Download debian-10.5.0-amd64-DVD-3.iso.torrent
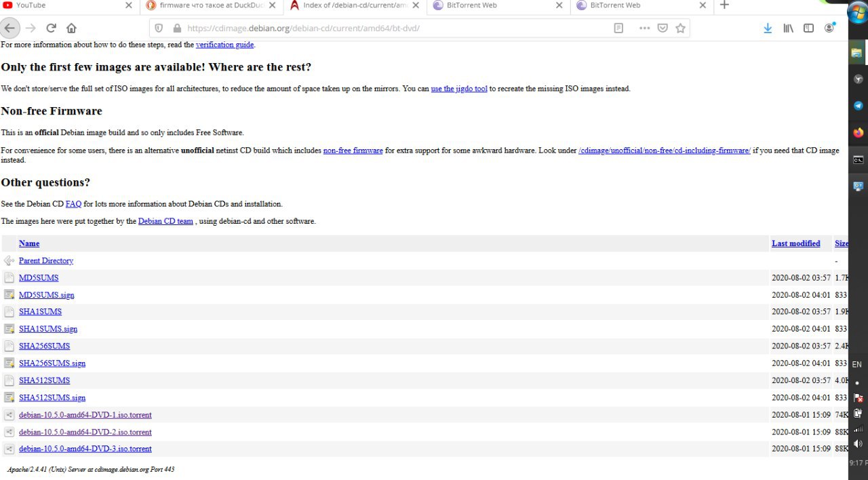 [x=85, y=449]
